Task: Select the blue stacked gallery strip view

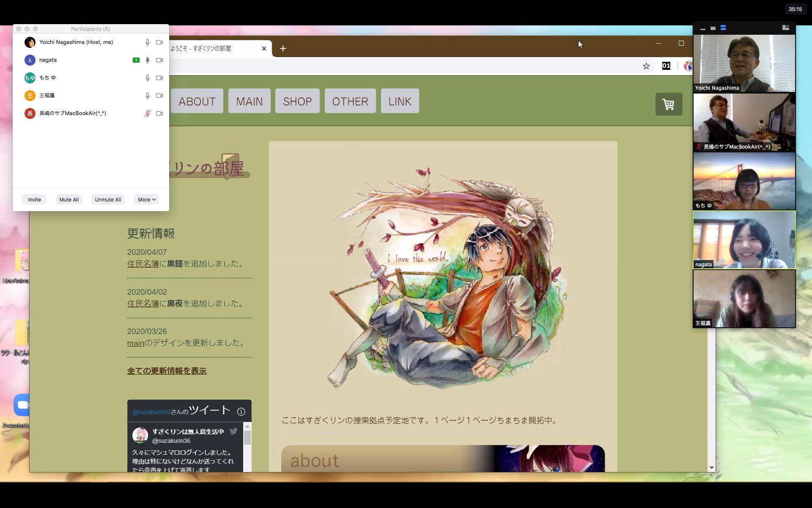Action: 723,28
